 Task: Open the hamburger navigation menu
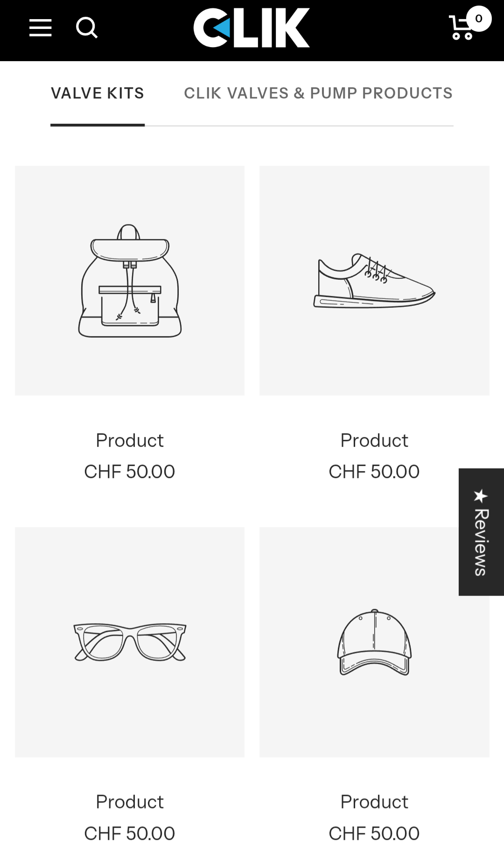pyautogui.click(x=40, y=28)
